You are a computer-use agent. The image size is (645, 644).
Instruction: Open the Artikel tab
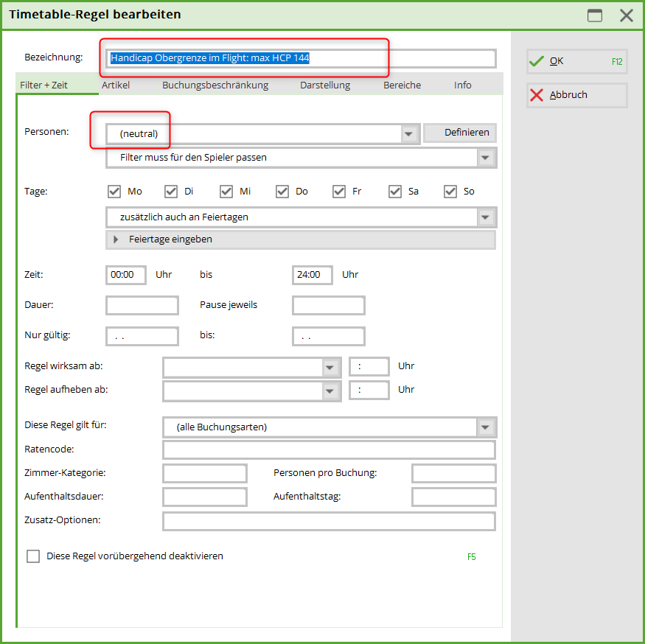coord(116,85)
